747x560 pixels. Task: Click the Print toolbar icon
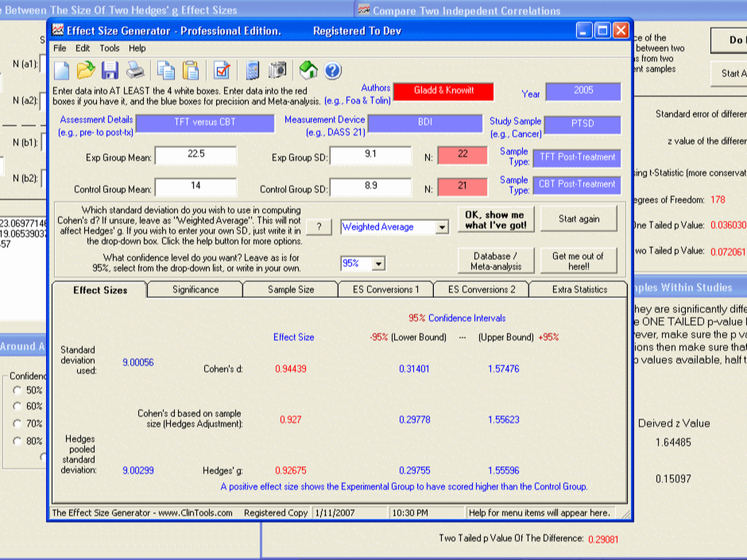pyautogui.click(x=135, y=70)
